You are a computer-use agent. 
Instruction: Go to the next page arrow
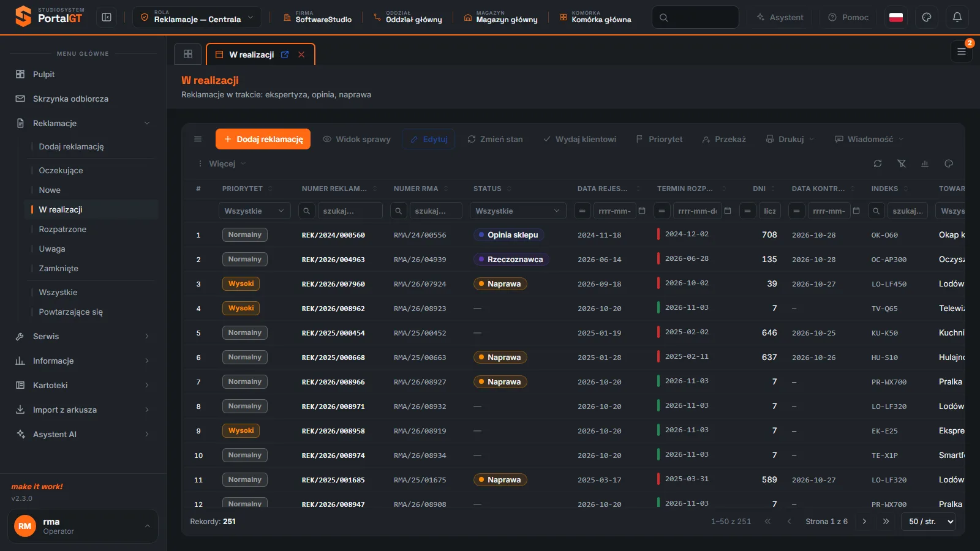pyautogui.click(x=864, y=522)
